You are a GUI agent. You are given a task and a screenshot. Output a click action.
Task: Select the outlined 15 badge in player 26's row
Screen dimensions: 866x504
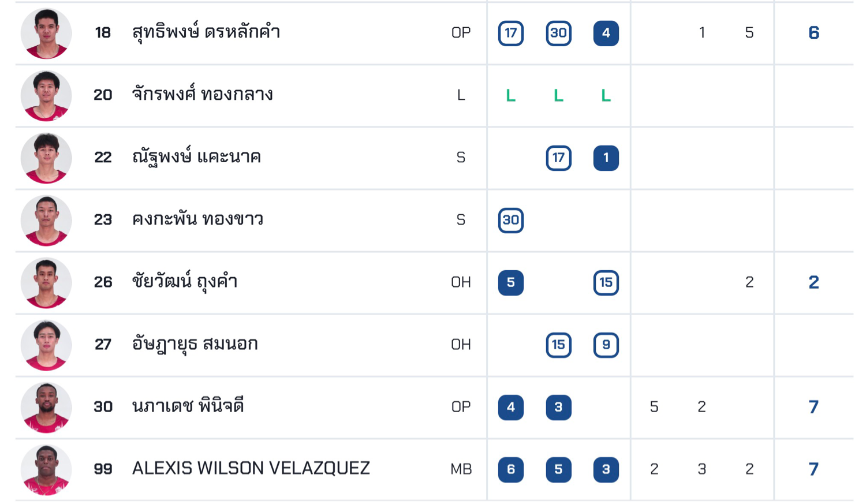coord(606,282)
